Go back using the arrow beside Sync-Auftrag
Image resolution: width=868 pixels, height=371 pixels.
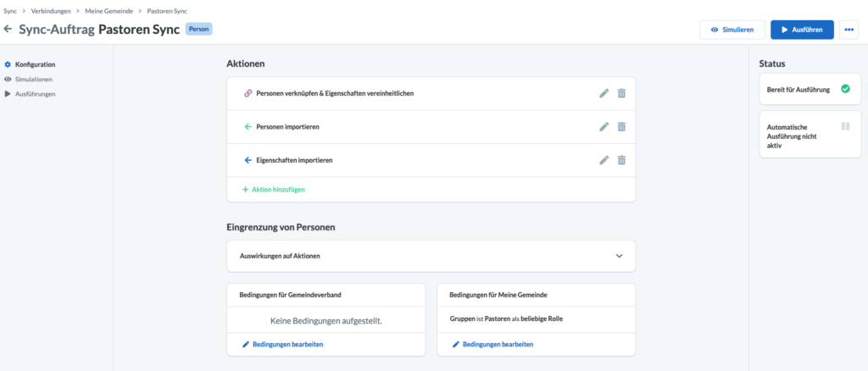pos(8,29)
